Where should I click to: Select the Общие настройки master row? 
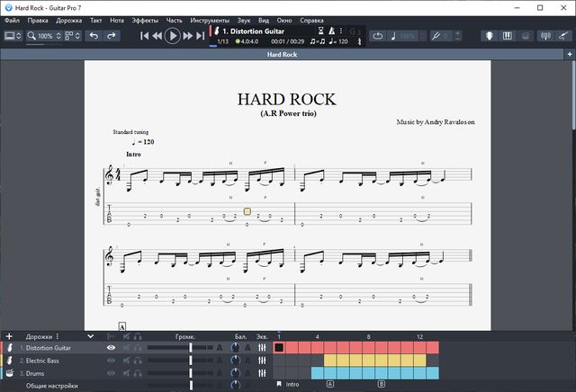point(51,386)
